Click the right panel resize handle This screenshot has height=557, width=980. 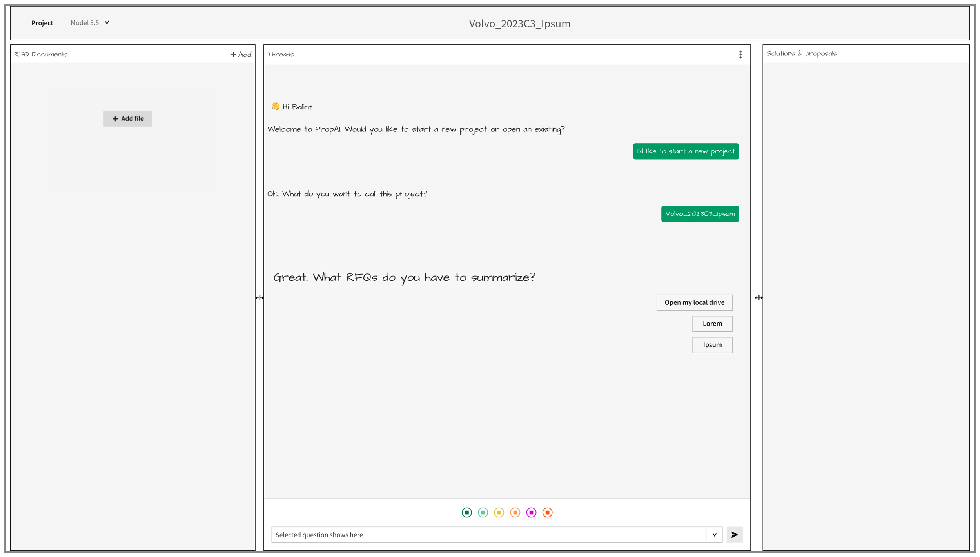759,298
